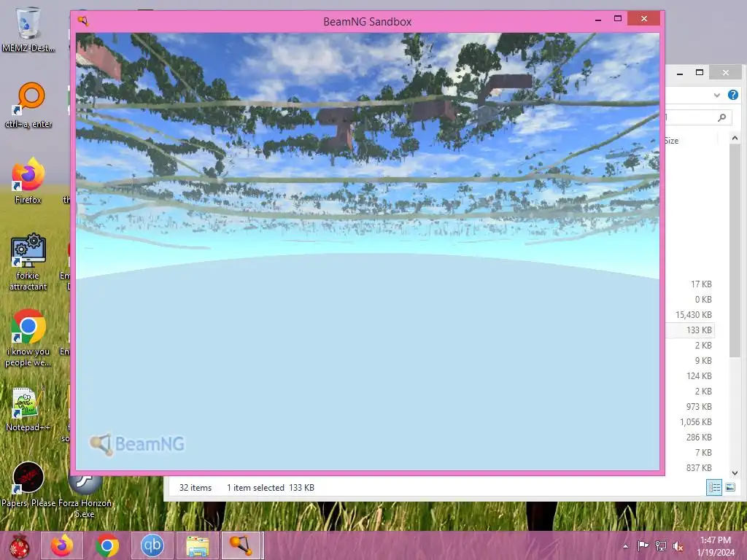Expand the Explorer ribbon chevron

pyautogui.click(x=716, y=96)
